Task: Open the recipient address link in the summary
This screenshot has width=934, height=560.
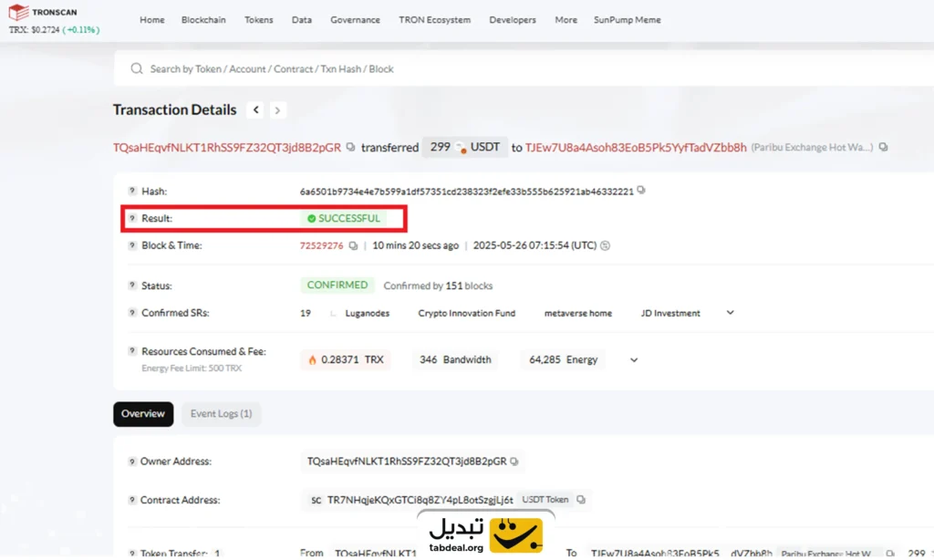Action: click(x=636, y=147)
